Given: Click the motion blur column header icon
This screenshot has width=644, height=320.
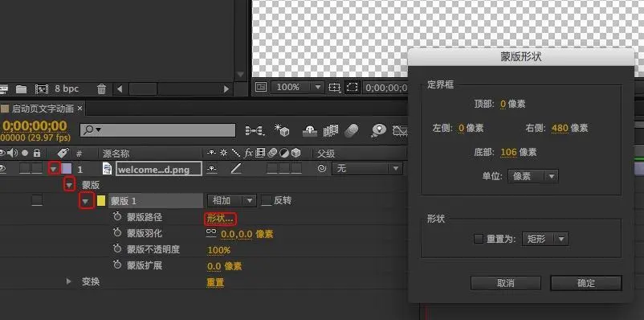Looking at the screenshot, I should (x=272, y=153).
